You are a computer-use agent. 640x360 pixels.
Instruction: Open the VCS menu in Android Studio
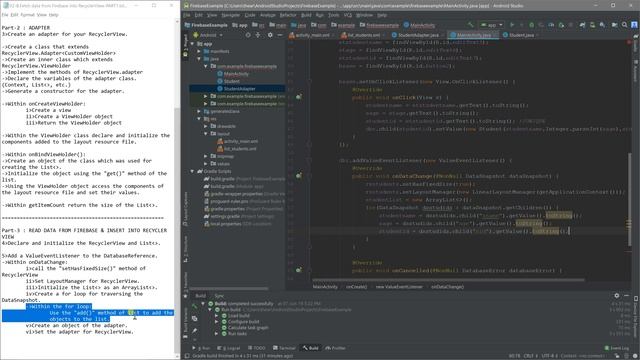348,15
